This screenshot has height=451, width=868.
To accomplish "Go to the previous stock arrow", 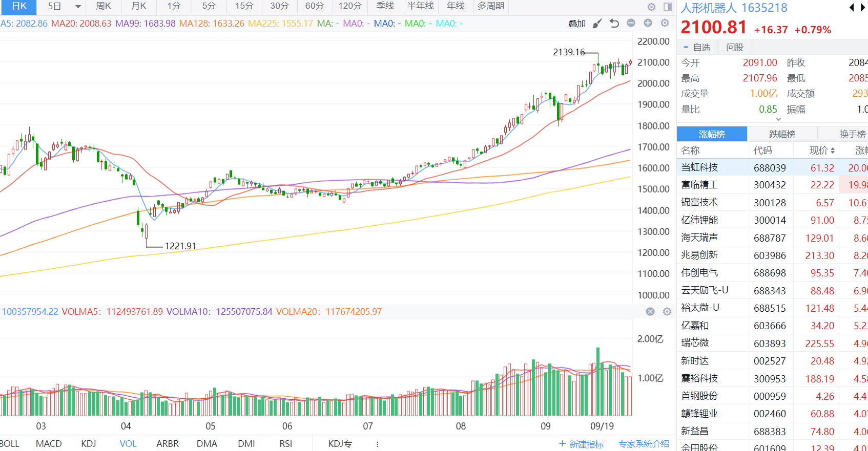I will (x=852, y=8).
